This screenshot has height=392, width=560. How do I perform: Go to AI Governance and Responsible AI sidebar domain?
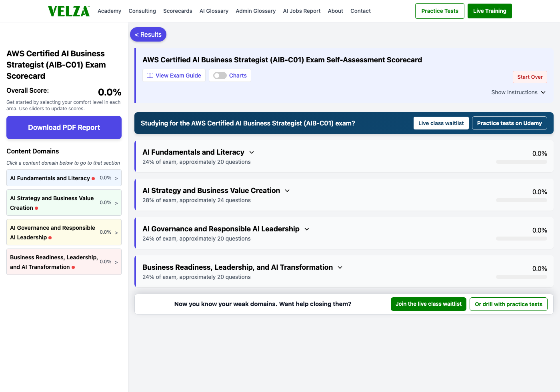click(x=64, y=233)
